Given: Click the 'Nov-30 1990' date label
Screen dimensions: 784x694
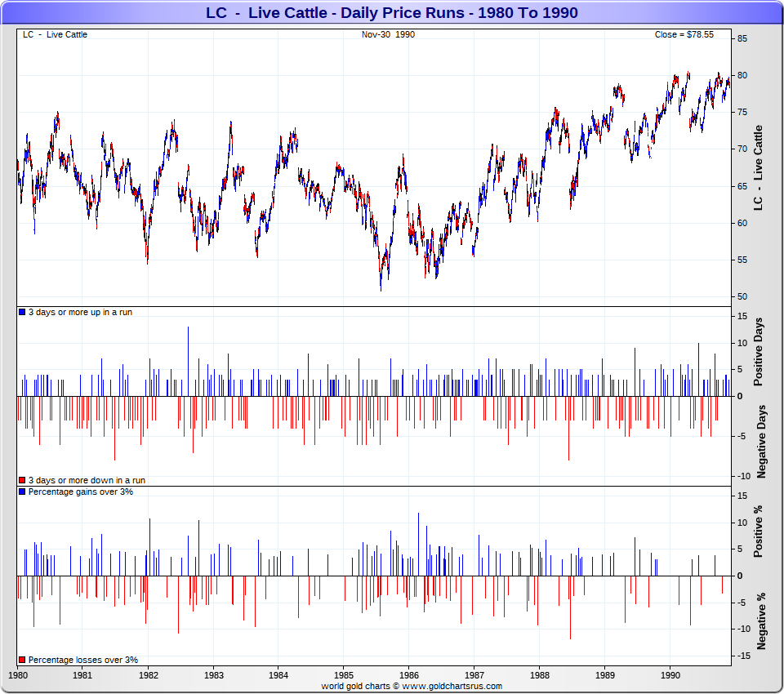Looking at the screenshot, I should (388, 35).
